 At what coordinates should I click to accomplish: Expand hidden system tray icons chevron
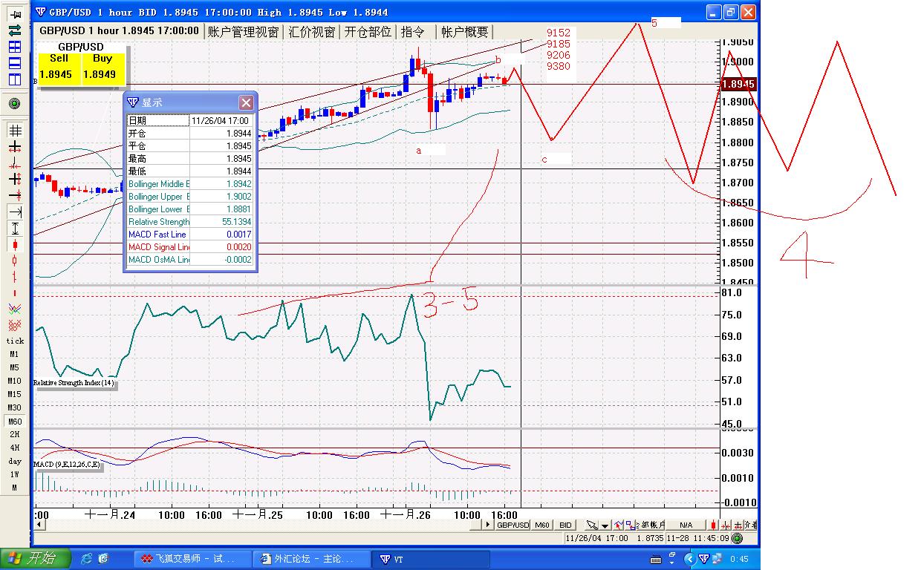point(691,559)
